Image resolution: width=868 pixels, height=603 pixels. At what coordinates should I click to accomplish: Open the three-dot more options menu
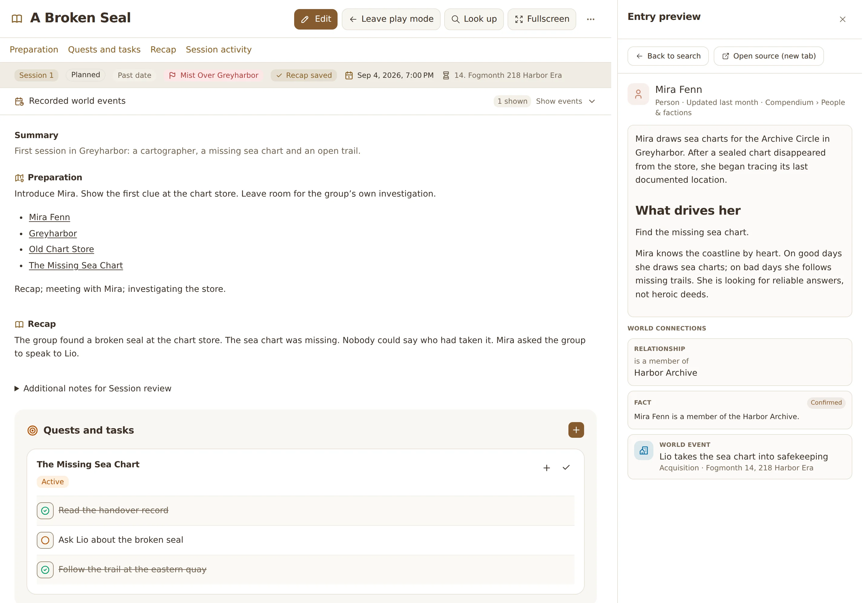[x=590, y=19]
